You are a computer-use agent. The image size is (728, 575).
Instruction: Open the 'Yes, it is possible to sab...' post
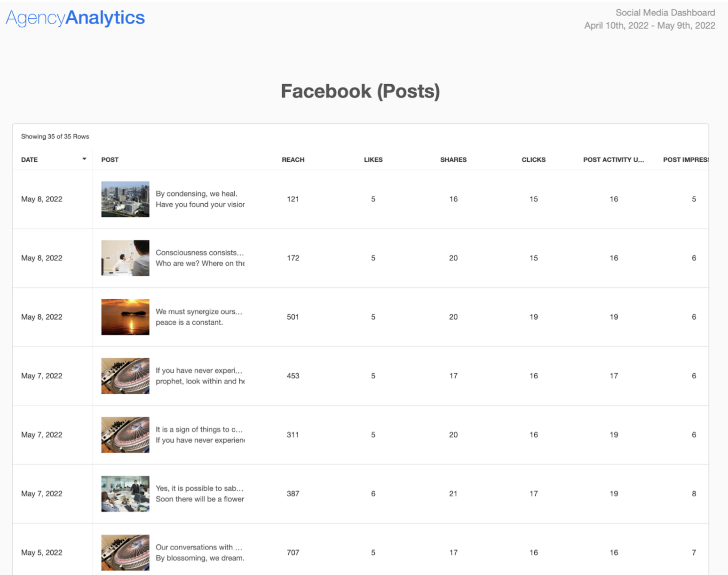200,494
